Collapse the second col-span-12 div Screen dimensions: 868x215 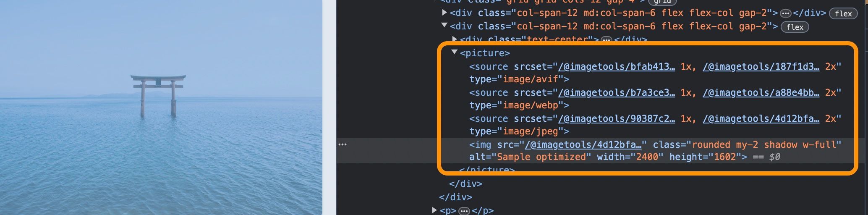coord(444,25)
